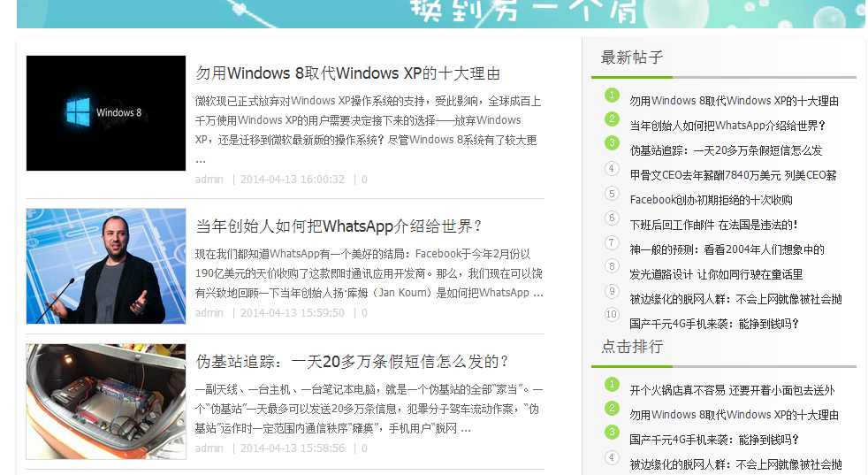This screenshot has height=475, width=868.
Task: Click green number 2 badge in 点击排行
Action: 612,409
